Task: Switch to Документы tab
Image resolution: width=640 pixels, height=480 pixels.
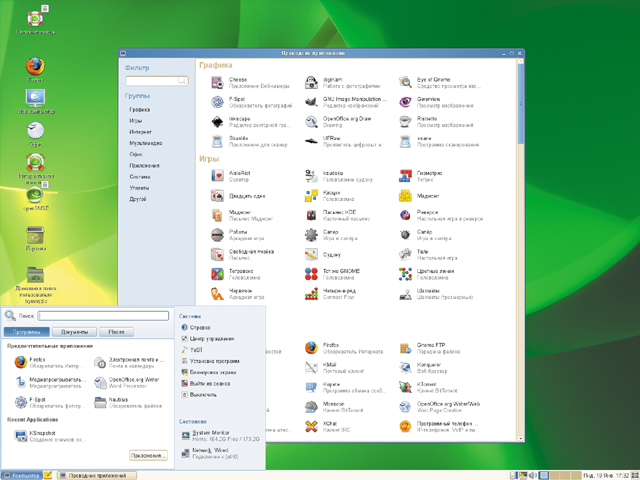Action: (x=74, y=332)
